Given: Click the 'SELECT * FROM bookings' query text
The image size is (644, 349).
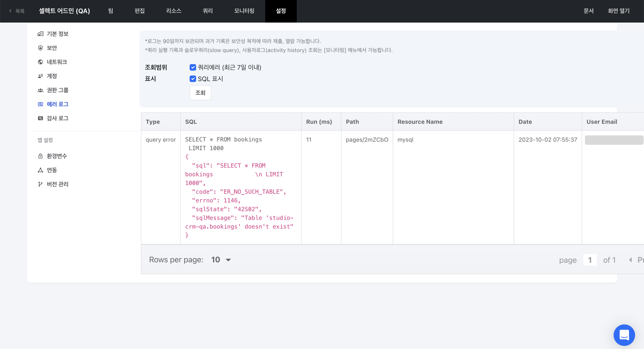Looking at the screenshot, I should click(223, 140).
